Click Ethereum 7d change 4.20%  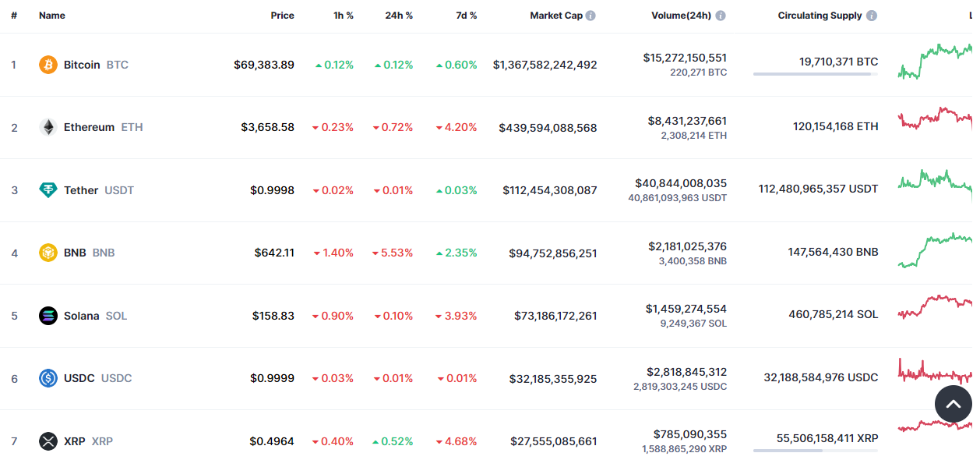pos(457,127)
